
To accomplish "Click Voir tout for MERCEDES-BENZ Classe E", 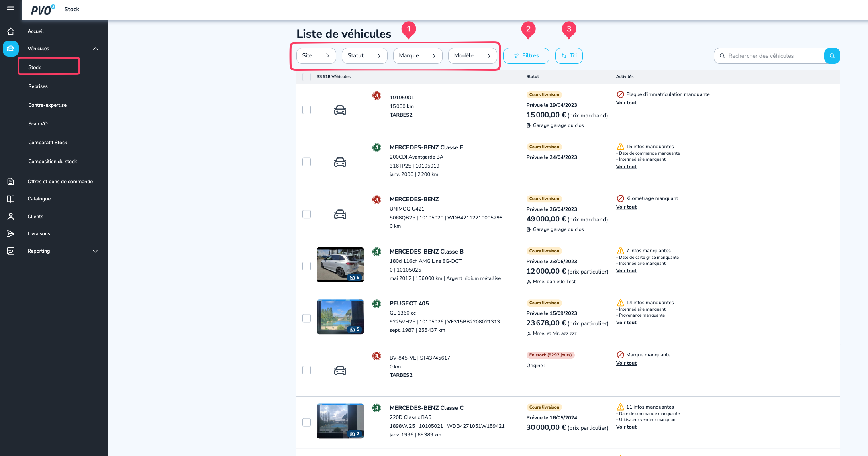I will click(x=626, y=167).
